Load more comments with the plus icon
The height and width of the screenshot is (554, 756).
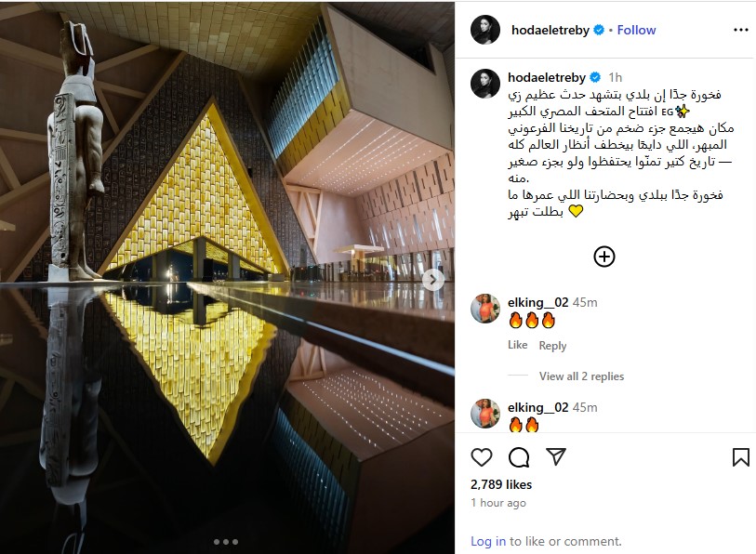(604, 257)
